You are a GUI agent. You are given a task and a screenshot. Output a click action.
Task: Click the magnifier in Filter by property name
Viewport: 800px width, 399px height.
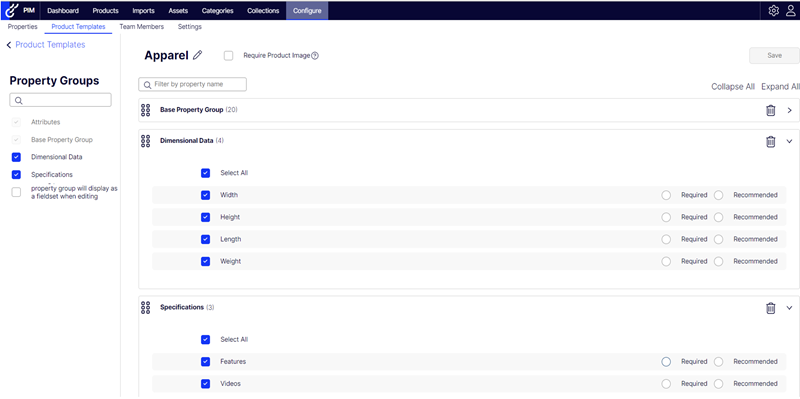[147, 85]
